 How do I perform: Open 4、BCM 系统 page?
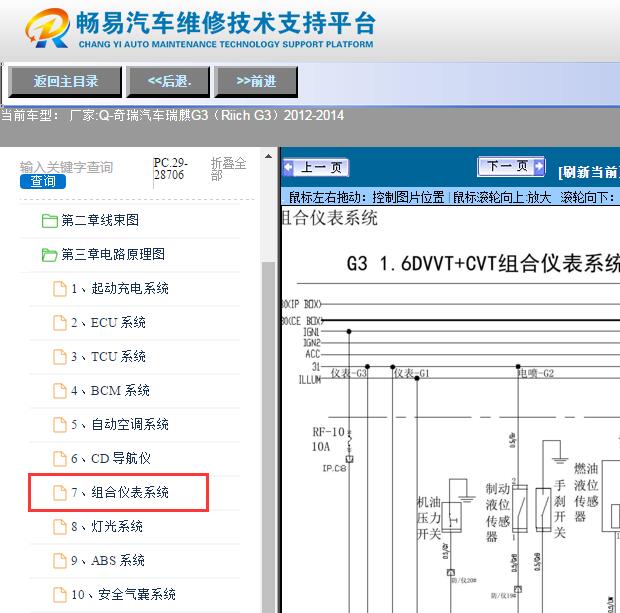click(110, 391)
